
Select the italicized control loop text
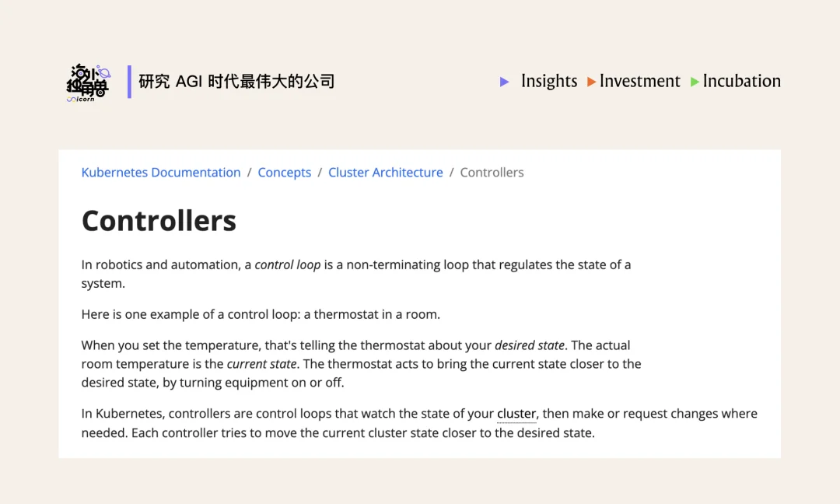[288, 264]
